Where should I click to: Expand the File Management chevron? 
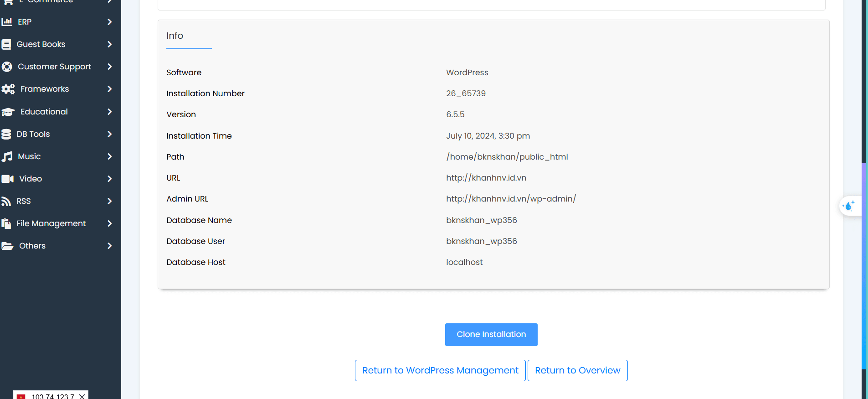(x=109, y=223)
